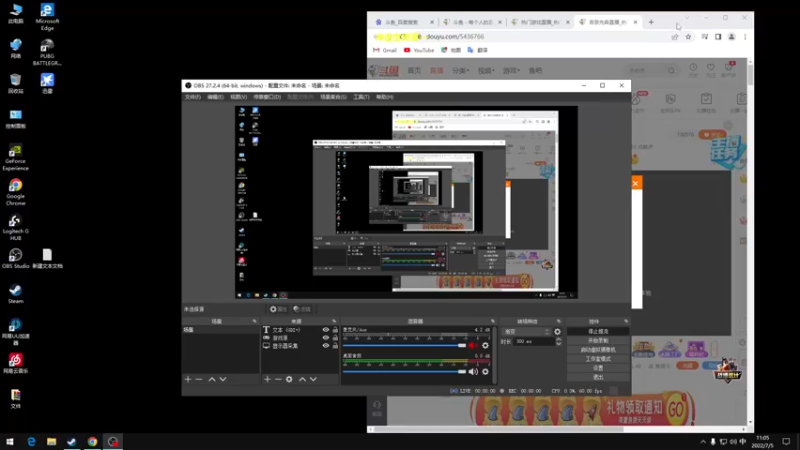The image size is (800, 450).
Task: Open Chrome profile avatar icon
Action: click(x=732, y=37)
